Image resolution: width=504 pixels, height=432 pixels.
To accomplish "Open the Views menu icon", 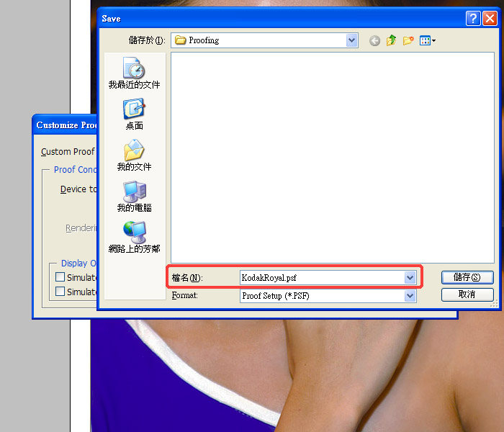I will [x=428, y=41].
